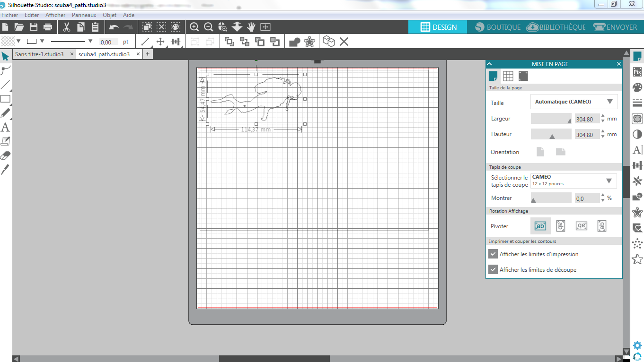The height and width of the screenshot is (362, 644).
Task: Click the printer icon
Action: (x=48, y=27)
